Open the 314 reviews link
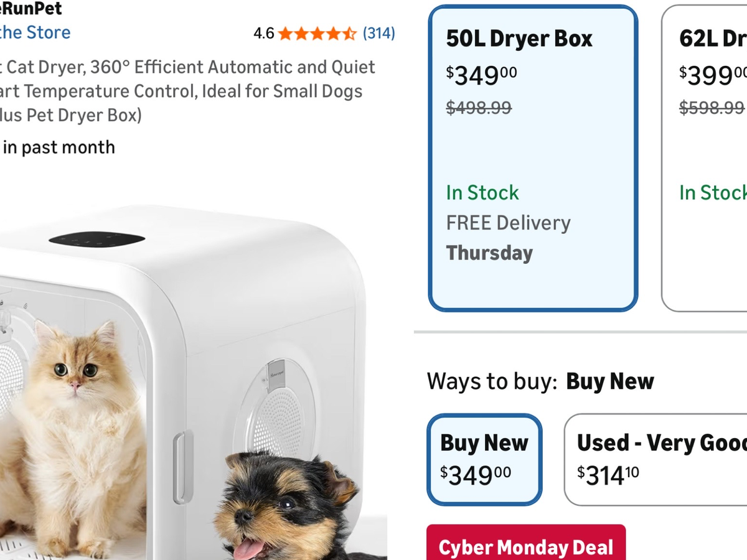 [x=379, y=33]
